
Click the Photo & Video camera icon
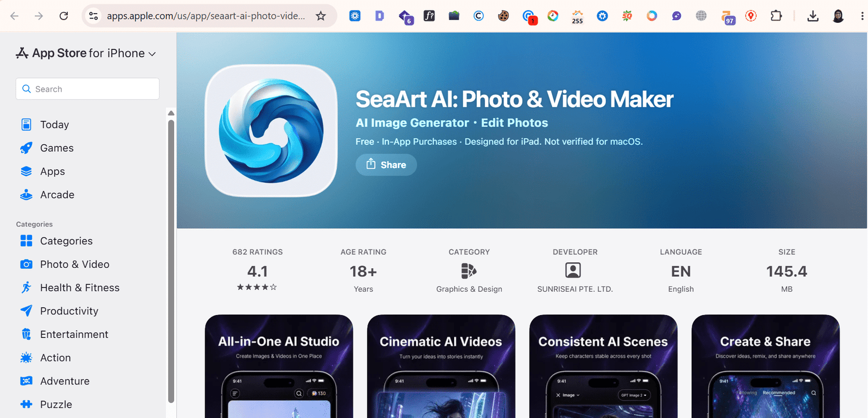[26, 264]
